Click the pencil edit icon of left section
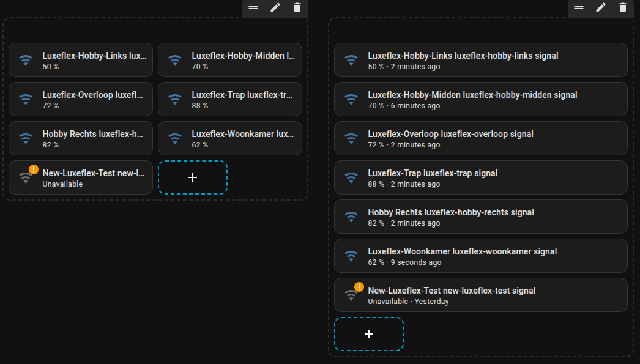The height and width of the screenshot is (364, 640). point(275,7)
